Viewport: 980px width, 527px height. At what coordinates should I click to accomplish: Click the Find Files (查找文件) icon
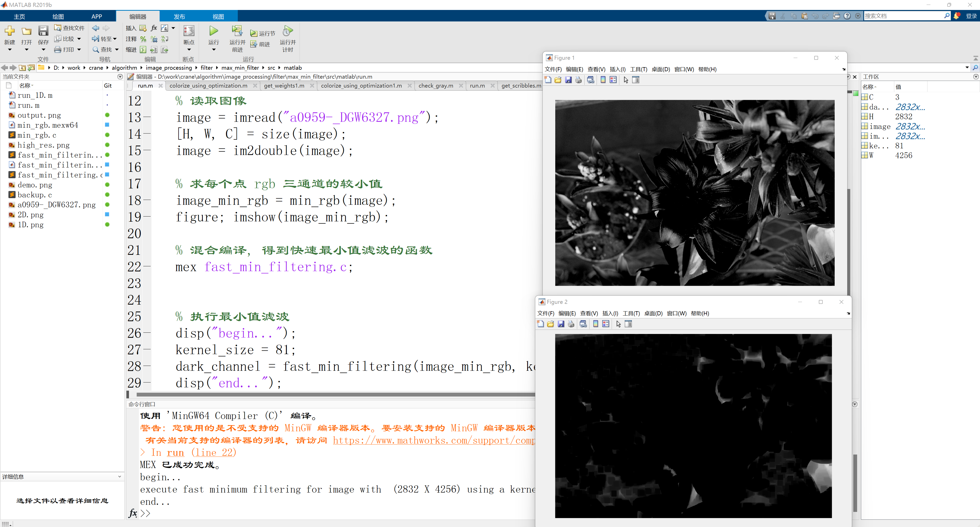coord(58,28)
